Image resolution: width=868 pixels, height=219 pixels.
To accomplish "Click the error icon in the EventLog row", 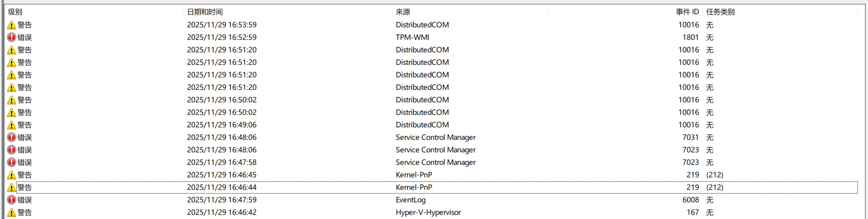I will point(11,200).
